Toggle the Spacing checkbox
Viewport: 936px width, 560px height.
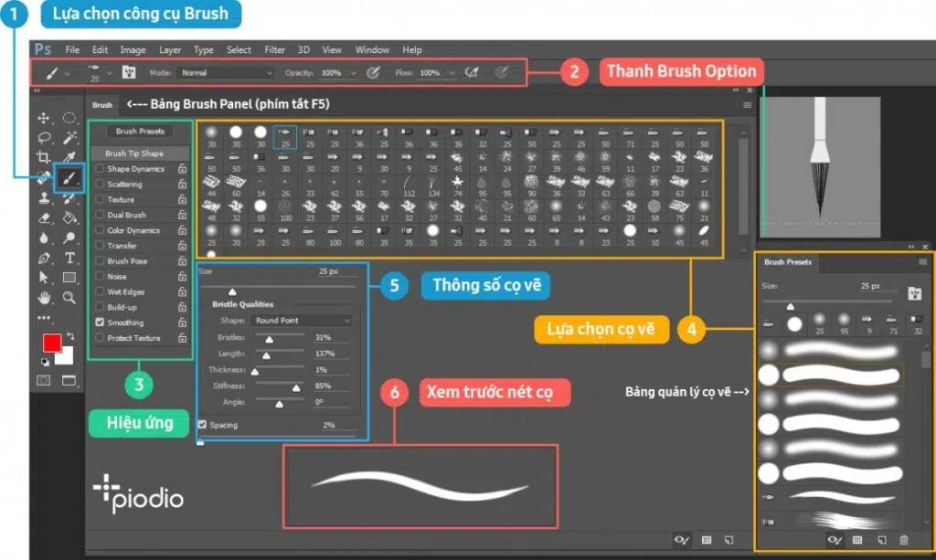pyautogui.click(x=202, y=425)
